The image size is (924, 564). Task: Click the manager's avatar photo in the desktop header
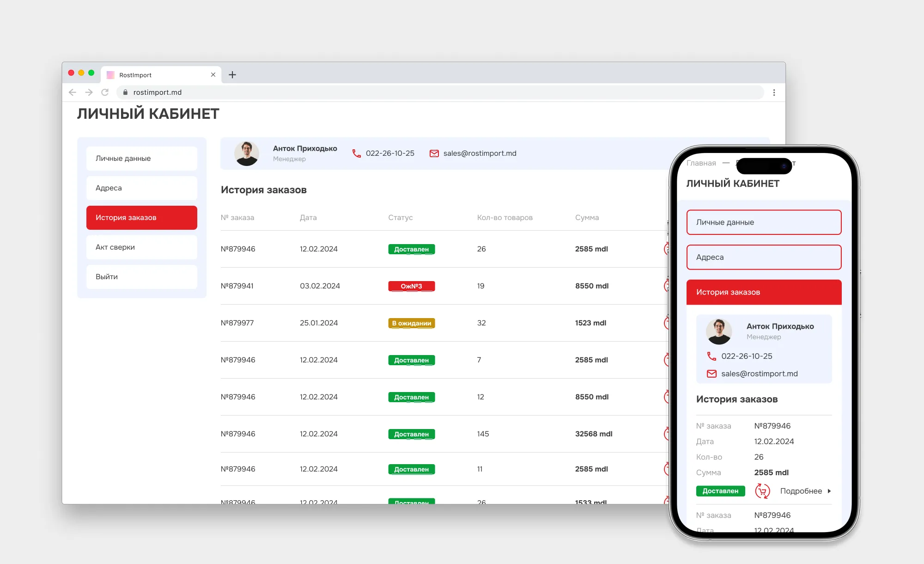(x=247, y=153)
